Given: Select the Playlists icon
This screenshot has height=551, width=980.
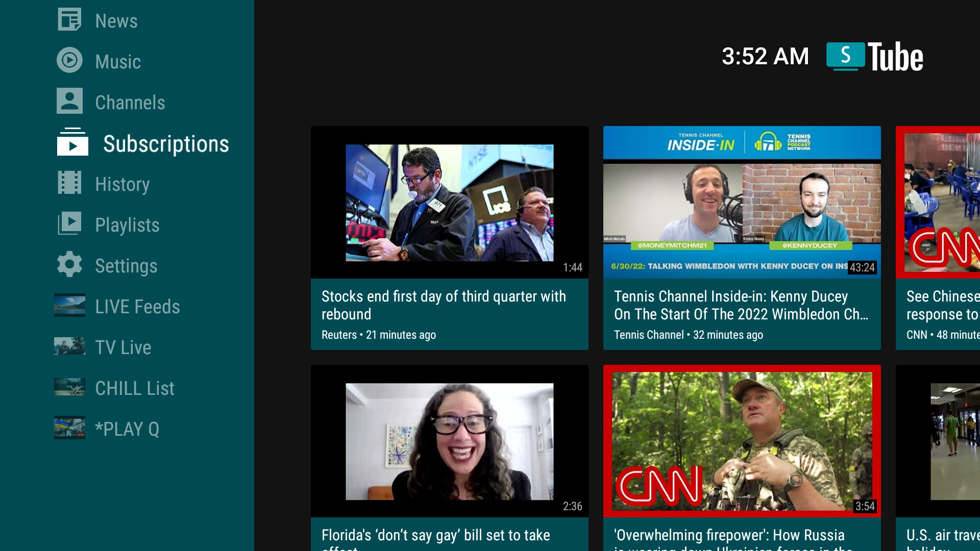Looking at the screenshot, I should tap(69, 223).
